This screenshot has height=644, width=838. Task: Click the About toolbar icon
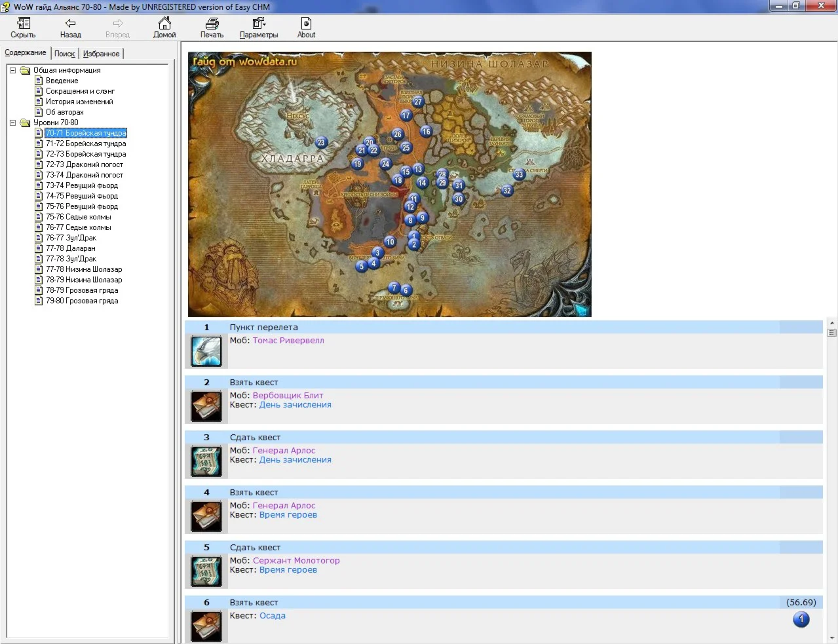(306, 24)
